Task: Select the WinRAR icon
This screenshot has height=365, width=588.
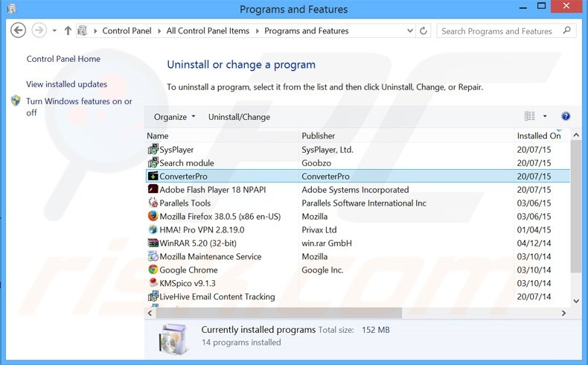Action: coord(153,243)
